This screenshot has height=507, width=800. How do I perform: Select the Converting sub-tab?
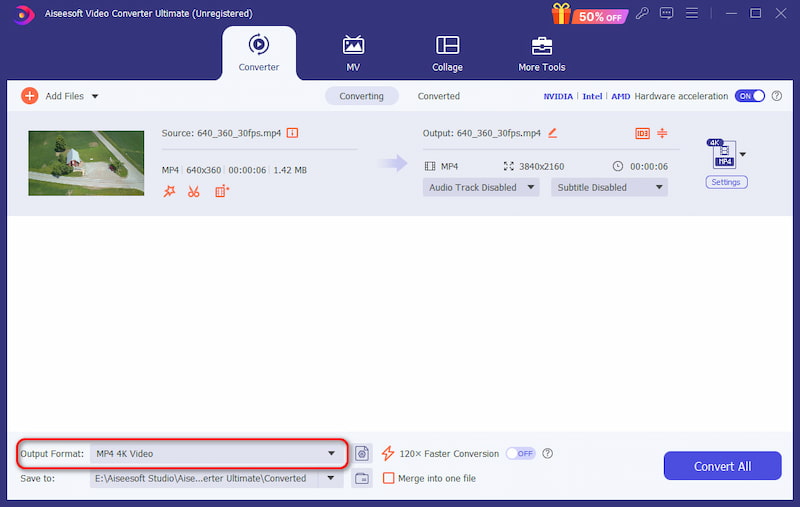coord(362,96)
